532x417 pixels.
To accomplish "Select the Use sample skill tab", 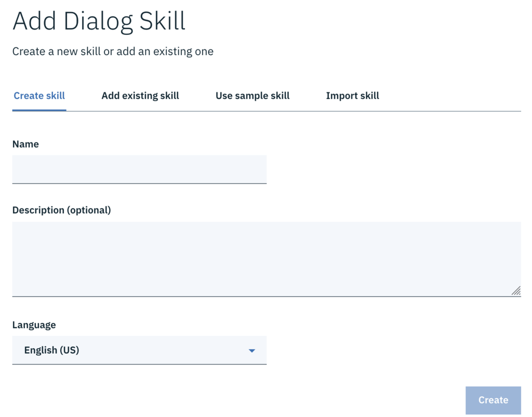I will [252, 96].
